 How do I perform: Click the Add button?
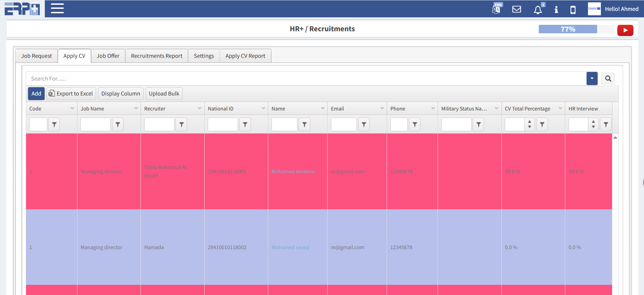click(36, 93)
